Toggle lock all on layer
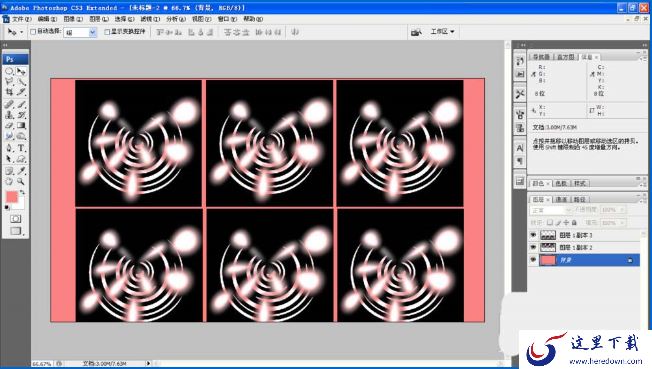This screenshot has width=652, height=369. (574, 223)
